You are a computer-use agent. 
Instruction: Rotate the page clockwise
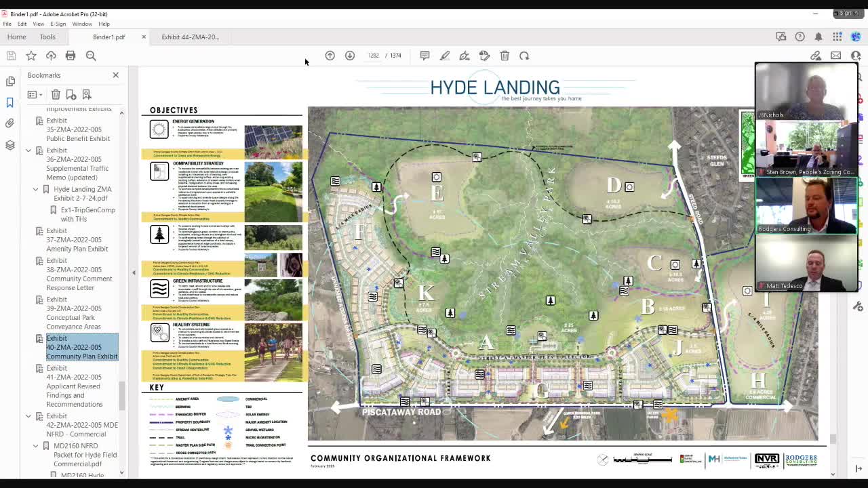(524, 56)
